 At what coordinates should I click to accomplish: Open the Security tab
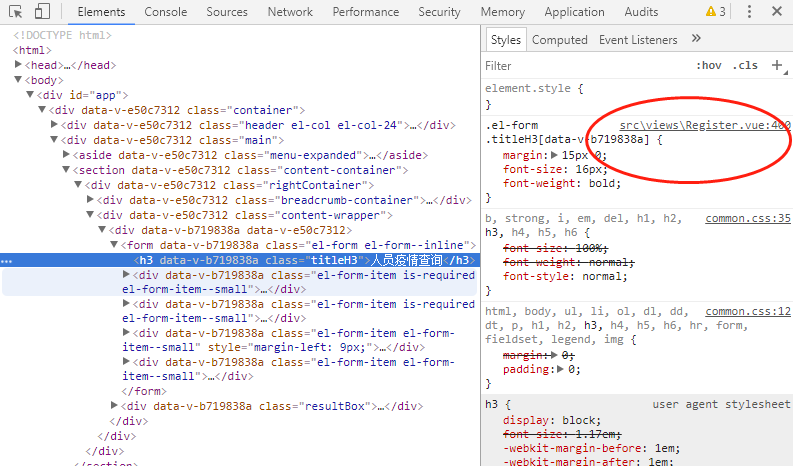coord(439,12)
